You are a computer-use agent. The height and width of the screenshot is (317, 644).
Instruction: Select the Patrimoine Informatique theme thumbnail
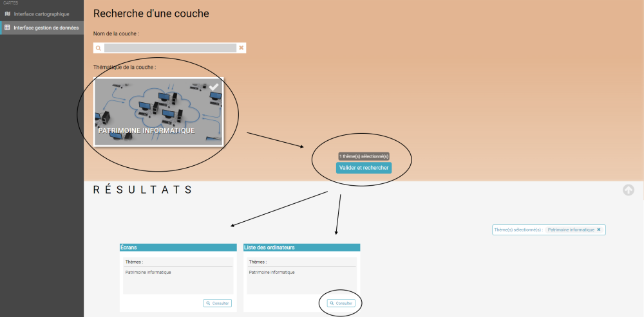click(x=158, y=112)
